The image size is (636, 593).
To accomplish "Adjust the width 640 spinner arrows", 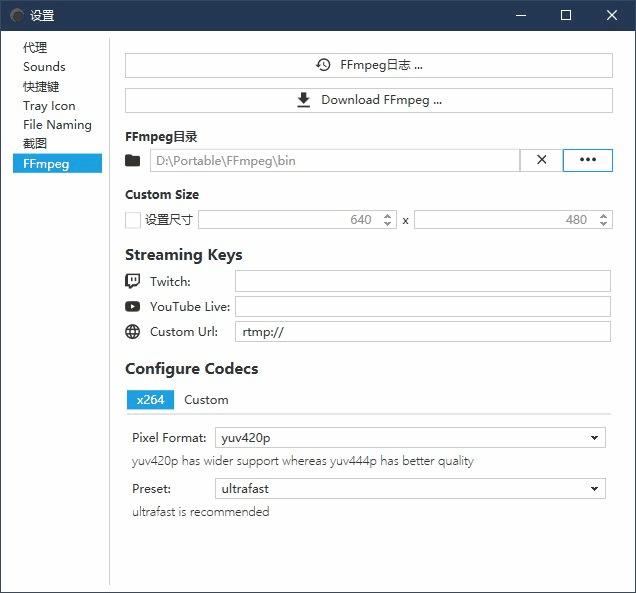I will click(388, 220).
